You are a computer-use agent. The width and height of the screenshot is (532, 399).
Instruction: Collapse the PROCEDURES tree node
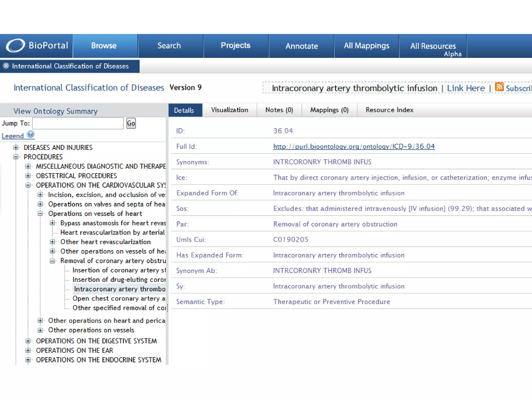coord(16,157)
